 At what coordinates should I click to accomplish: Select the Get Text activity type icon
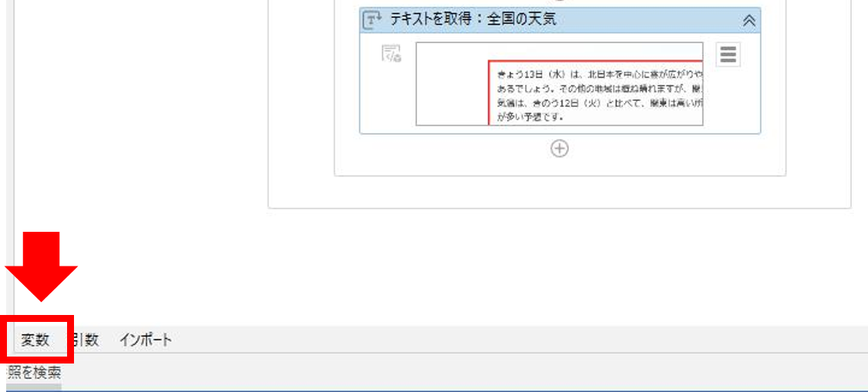tap(372, 21)
